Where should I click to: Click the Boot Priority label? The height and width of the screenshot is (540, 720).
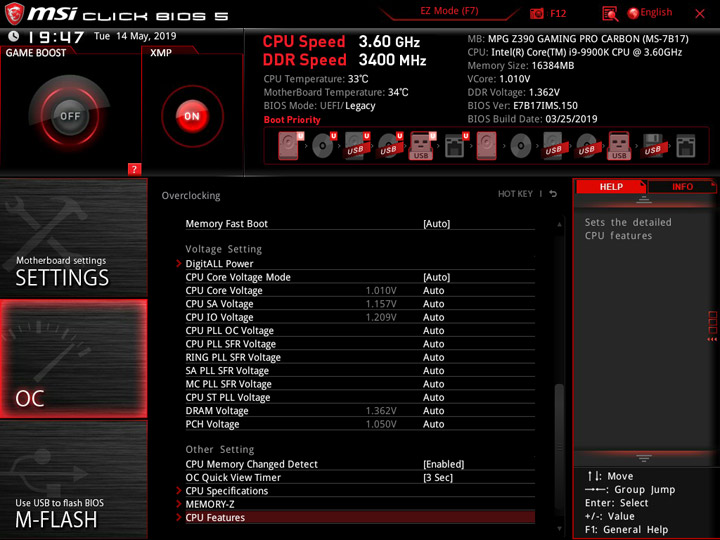tap(292, 119)
